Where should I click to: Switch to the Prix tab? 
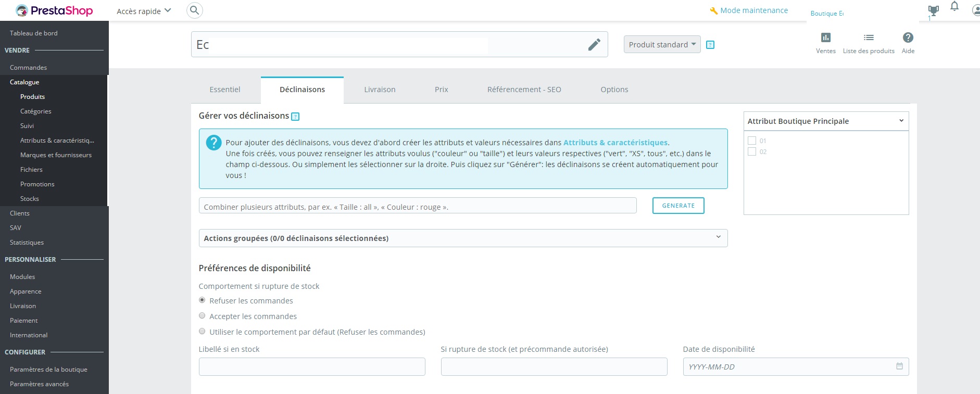pyautogui.click(x=442, y=90)
